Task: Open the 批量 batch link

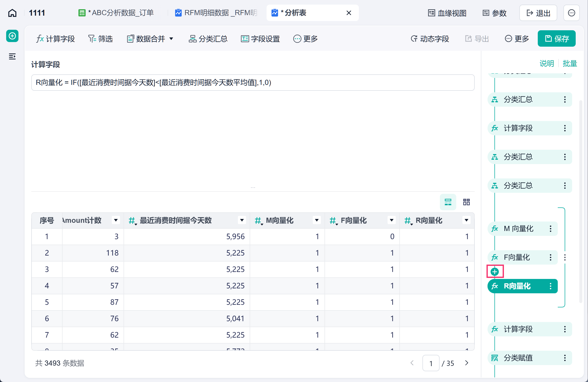Action: point(570,63)
